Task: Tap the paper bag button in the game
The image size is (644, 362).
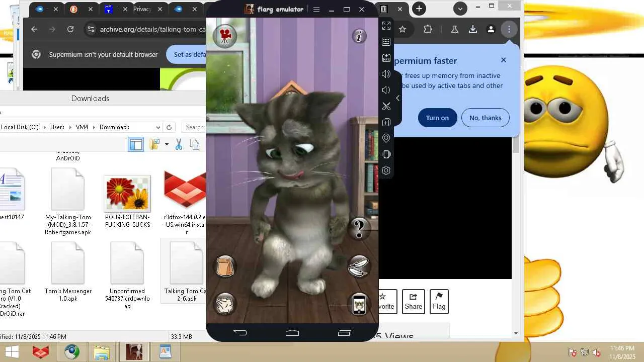Action: coord(225,266)
